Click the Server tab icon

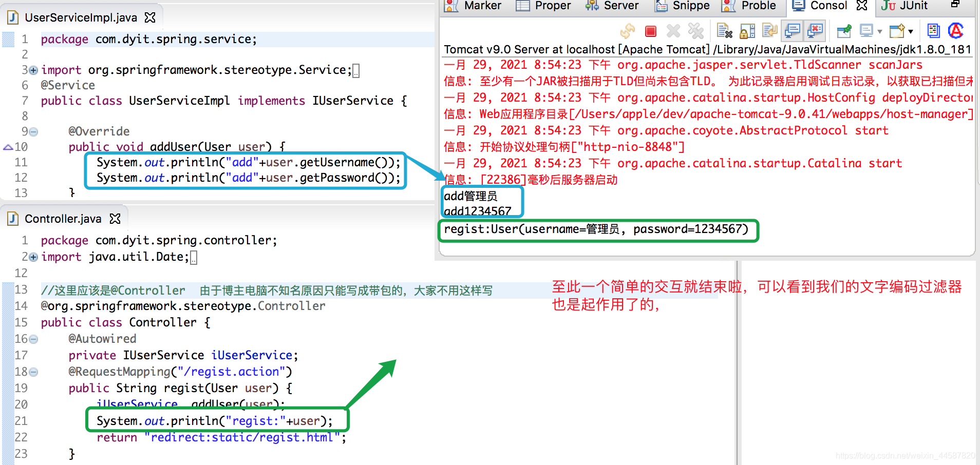point(592,6)
